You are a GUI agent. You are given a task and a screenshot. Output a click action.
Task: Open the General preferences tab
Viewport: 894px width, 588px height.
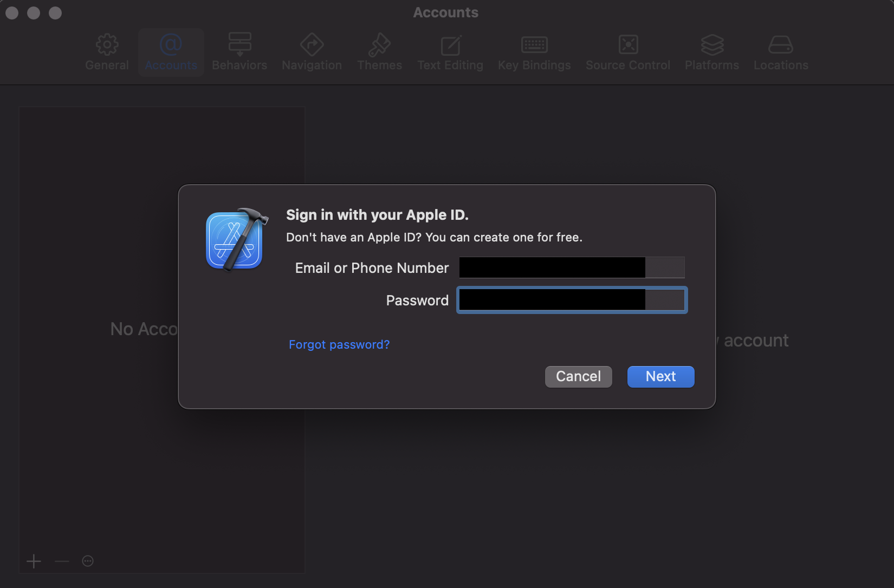pos(107,53)
